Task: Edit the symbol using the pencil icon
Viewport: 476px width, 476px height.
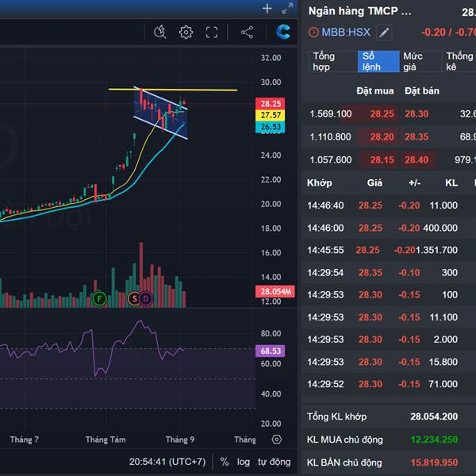Action: click(x=384, y=33)
